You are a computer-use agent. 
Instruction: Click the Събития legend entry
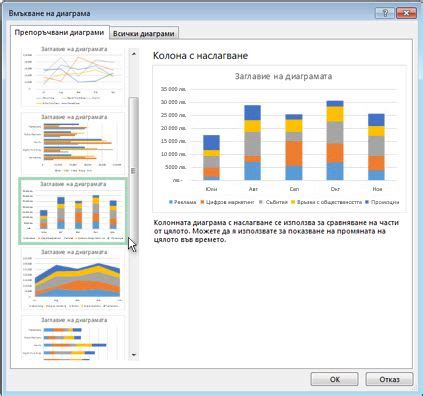tap(273, 202)
